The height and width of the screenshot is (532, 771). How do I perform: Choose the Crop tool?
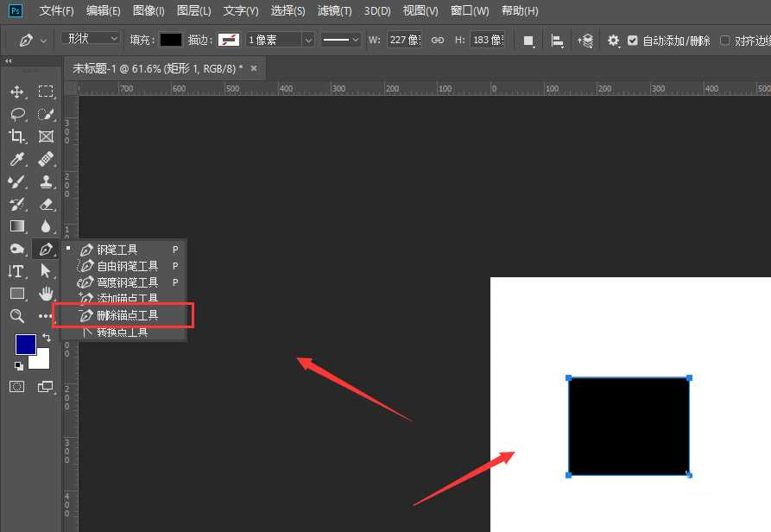16,136
